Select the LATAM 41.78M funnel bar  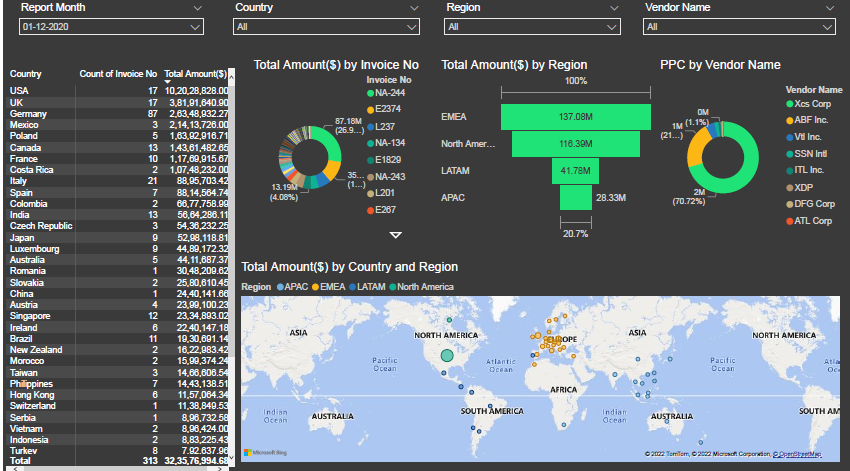point(576,171)
